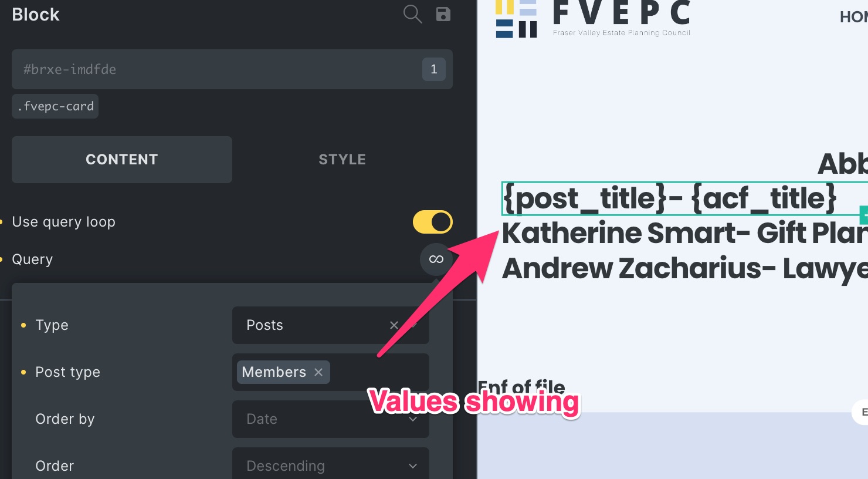Screen dimensions: 868x479
Task: Click the Andrew Zacharius heading
Action: point(684,268)
